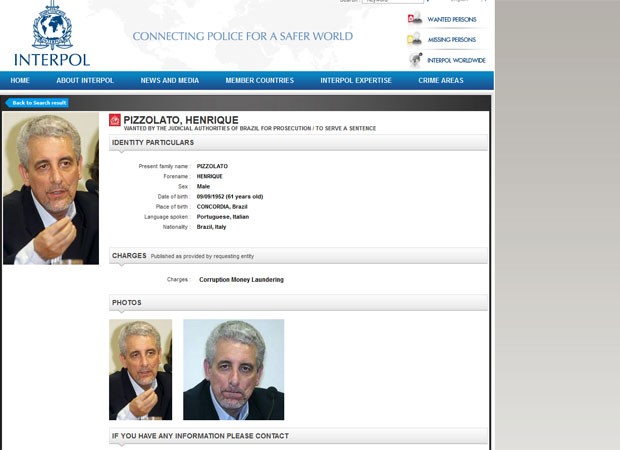Click the Missing Persons link

click(452, 40)
